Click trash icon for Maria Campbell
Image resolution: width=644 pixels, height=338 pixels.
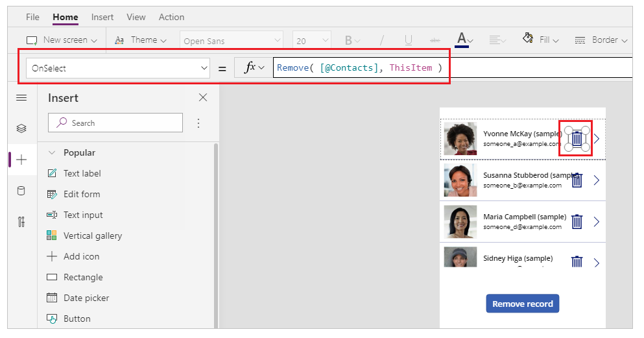click(577, 221)
